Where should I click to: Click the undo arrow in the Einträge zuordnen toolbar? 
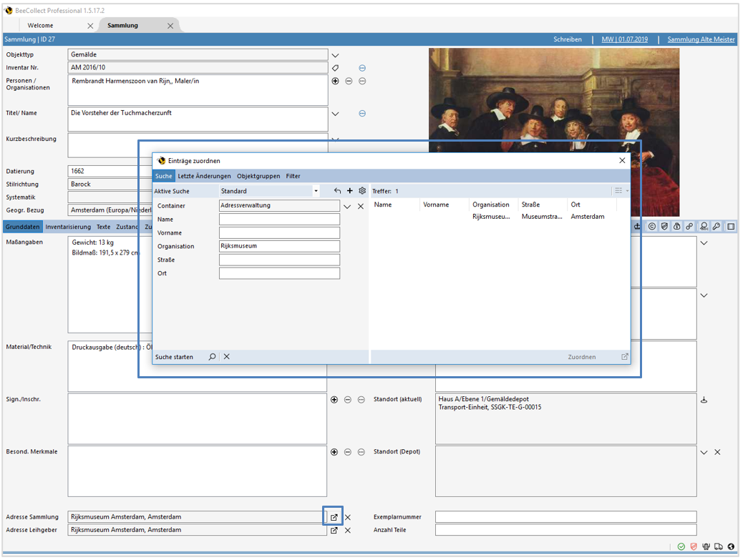pyautogui.click(x=336, y=190)
